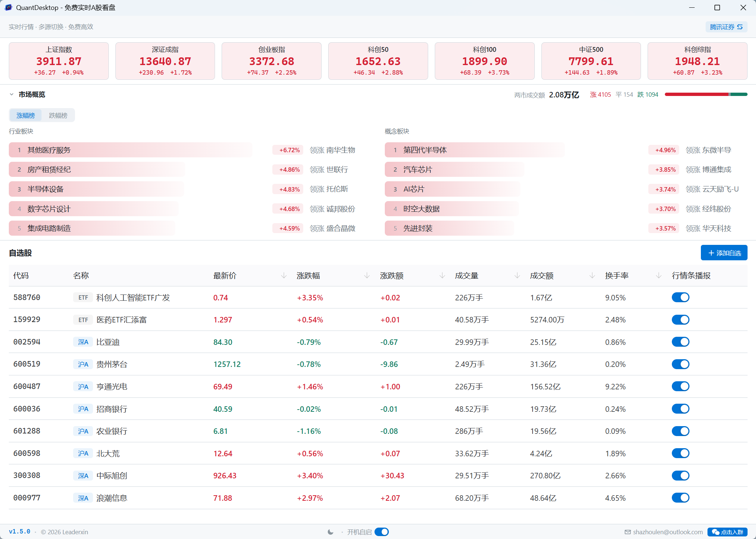Toggle ticker broadcast for 中际旭创
Screen dimensions: 756x539
[680, 475]
